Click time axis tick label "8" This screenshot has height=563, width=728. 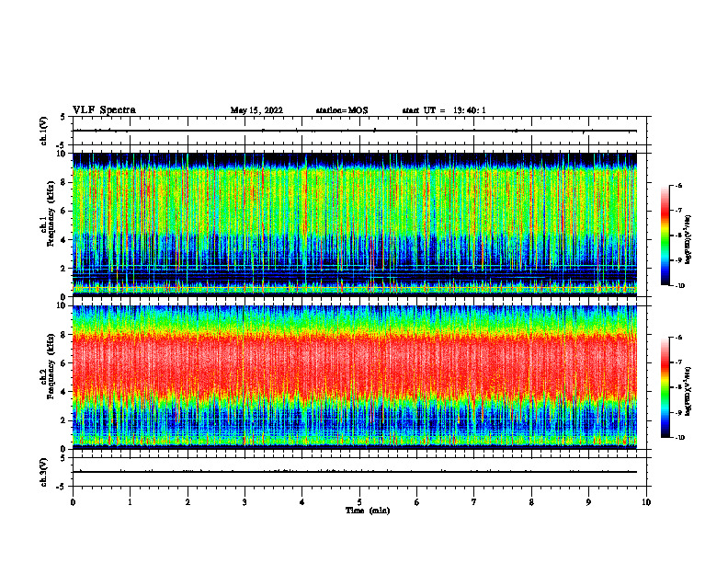[531, 502]
